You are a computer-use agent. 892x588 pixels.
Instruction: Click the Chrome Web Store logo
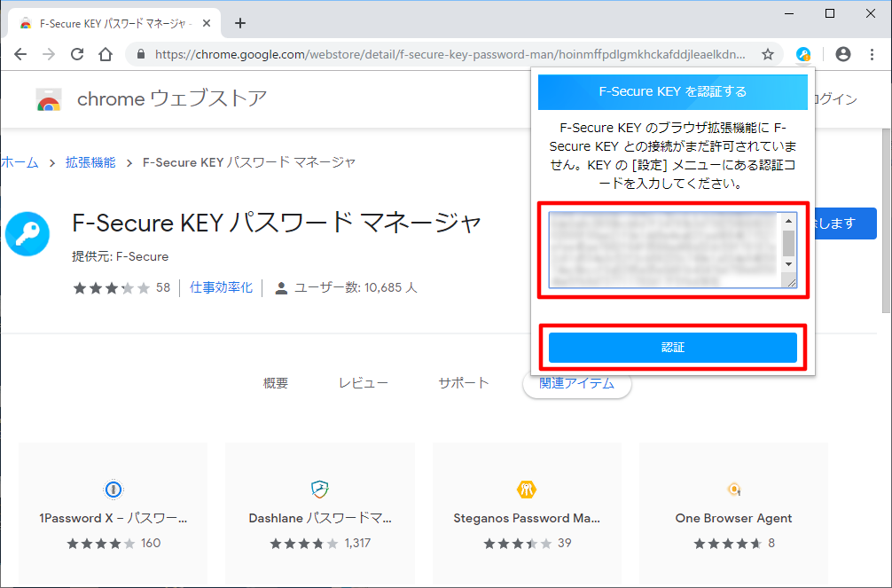(48, 99)
